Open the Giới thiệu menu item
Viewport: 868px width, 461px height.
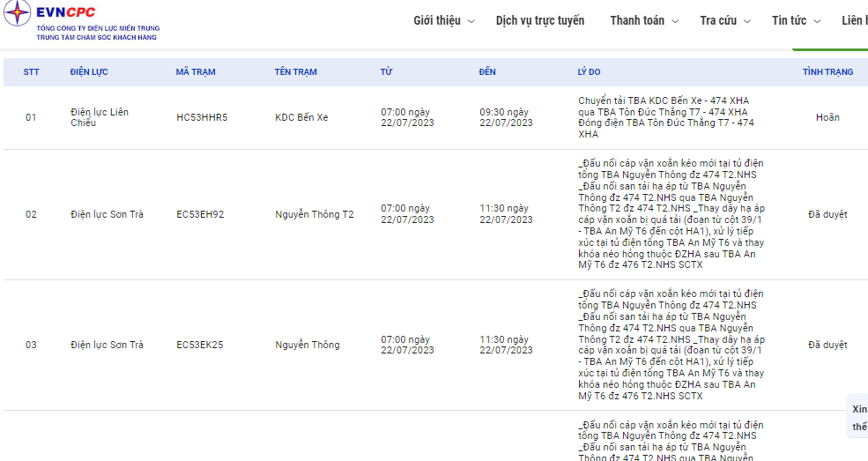coord(437,20)
